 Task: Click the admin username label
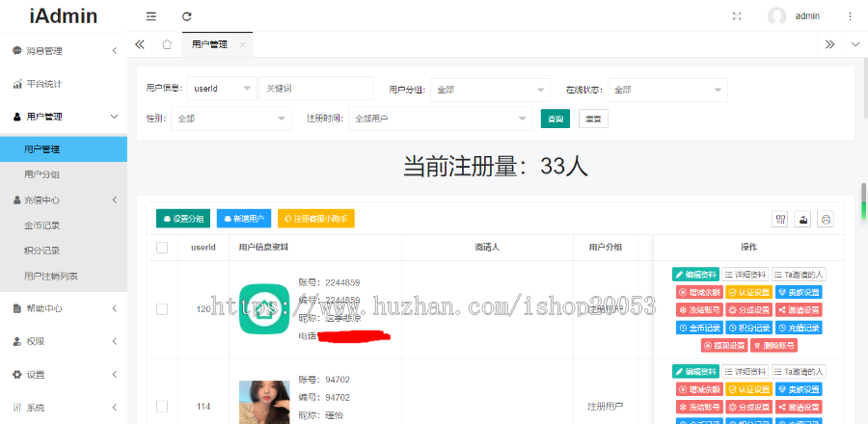(x=807, y=16)
